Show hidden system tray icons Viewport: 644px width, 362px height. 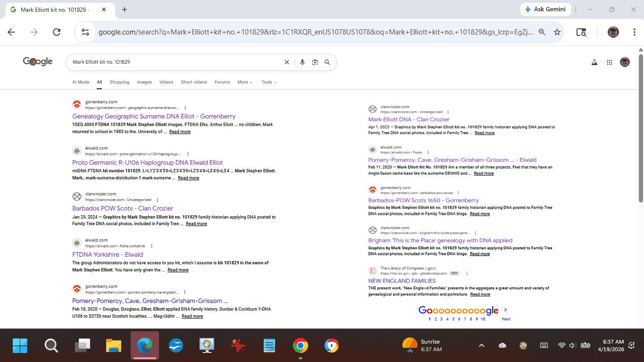481,345
